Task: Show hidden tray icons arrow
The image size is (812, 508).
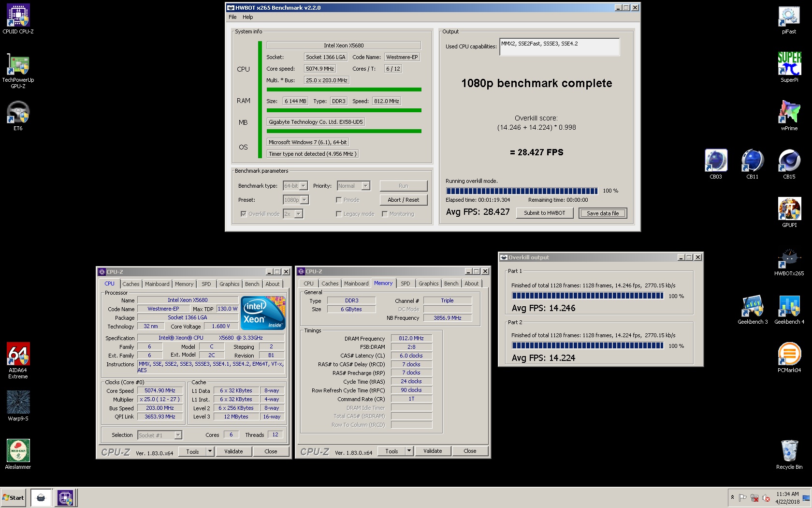Action: click(x=732, y=497)
